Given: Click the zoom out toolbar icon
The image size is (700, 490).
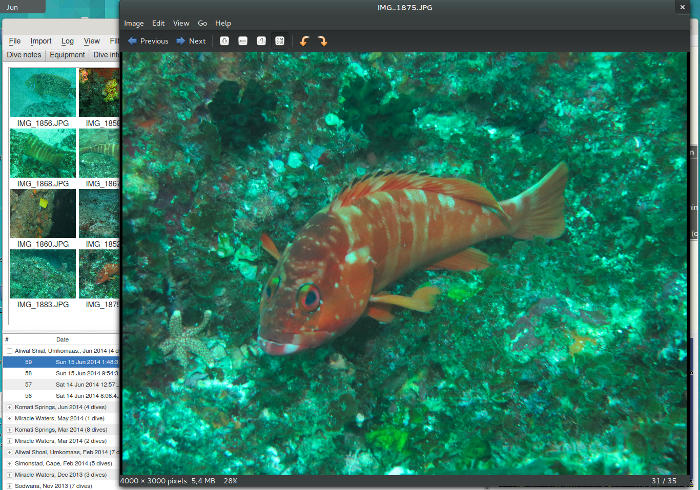Looking at the screenshot, I should click(x=243, y=41).
